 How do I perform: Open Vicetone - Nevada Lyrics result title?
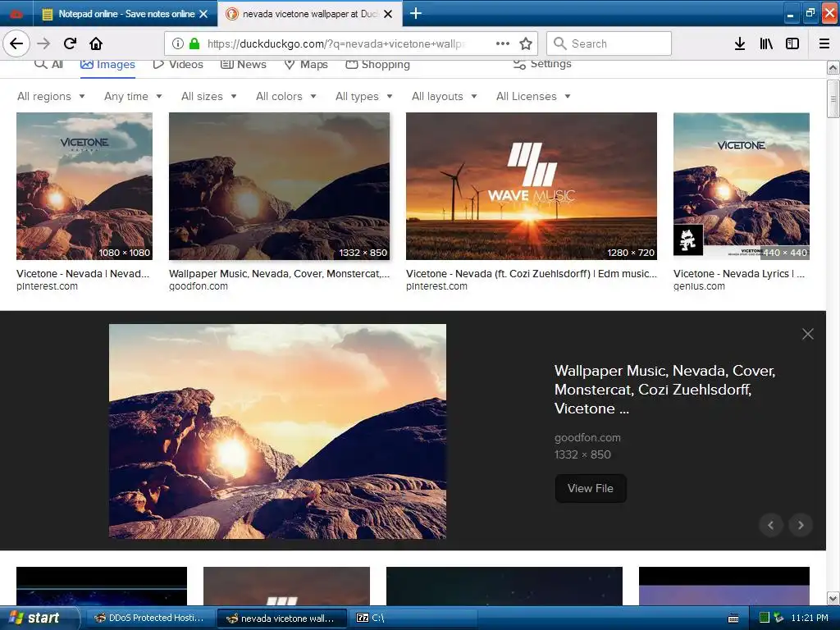click(x=739, y=274)
